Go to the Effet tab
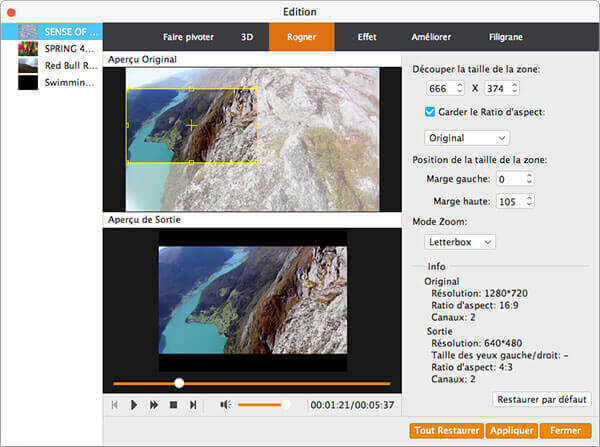Image resolution: width=600 pixels, height=447 pixels. pos(367,37)
